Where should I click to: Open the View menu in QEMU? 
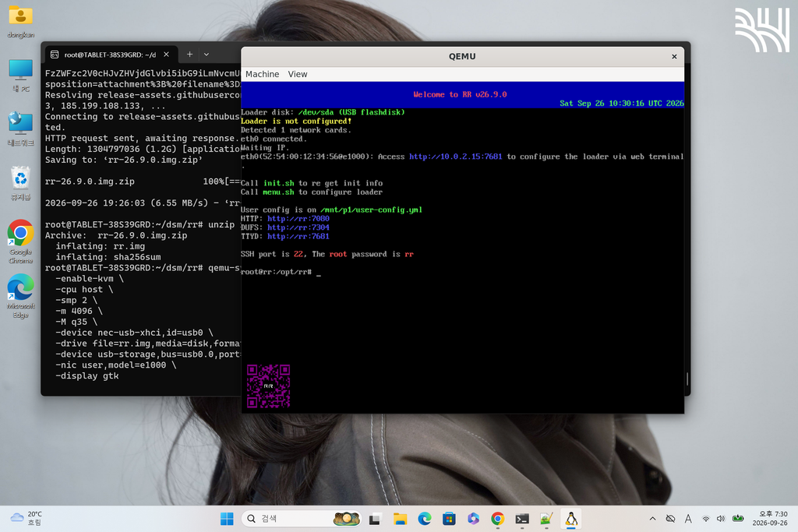tap(298, 74)
